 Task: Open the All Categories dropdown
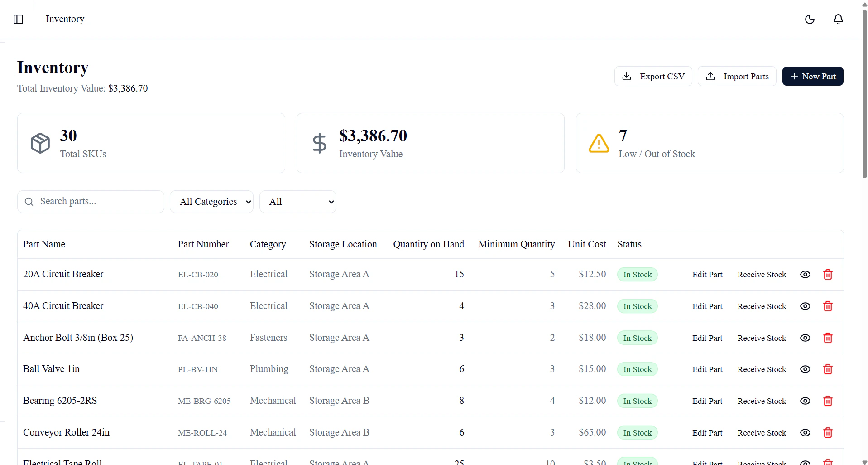point(211,201)
